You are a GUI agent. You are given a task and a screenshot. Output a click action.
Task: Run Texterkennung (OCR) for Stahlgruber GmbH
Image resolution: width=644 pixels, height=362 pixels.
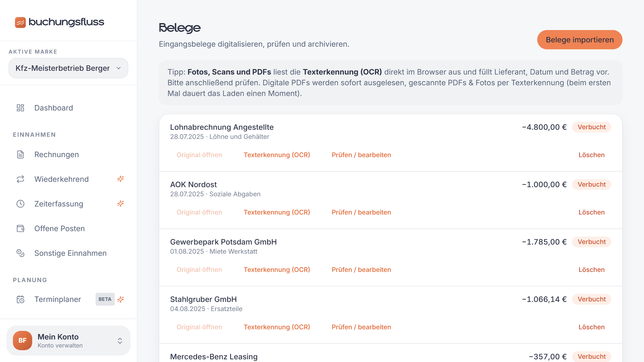point(277,327)
